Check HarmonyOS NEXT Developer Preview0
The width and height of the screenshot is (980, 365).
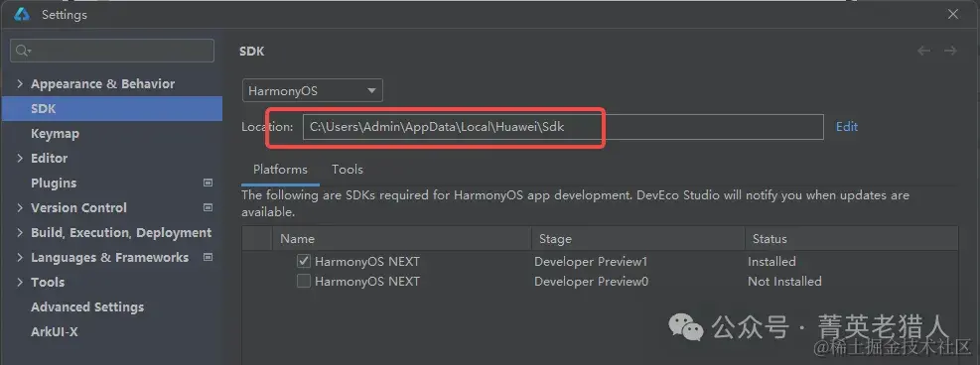click(304, 282)
